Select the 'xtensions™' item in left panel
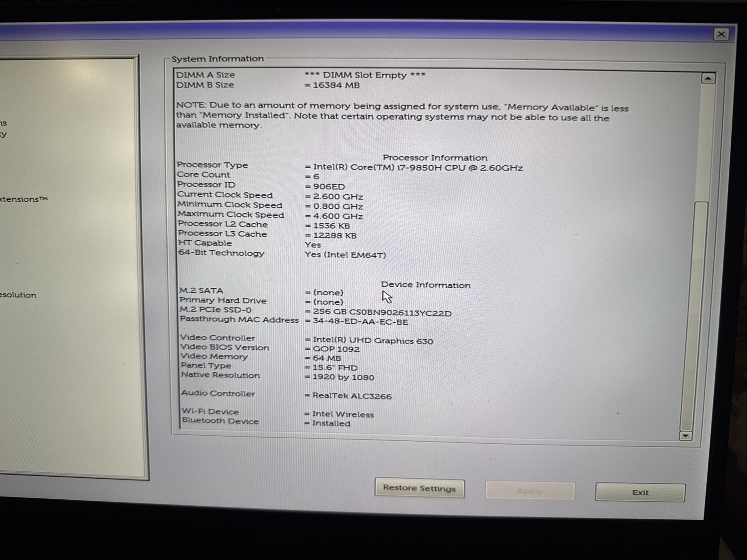This screenshot has height=560, width=747. (24, 199)
